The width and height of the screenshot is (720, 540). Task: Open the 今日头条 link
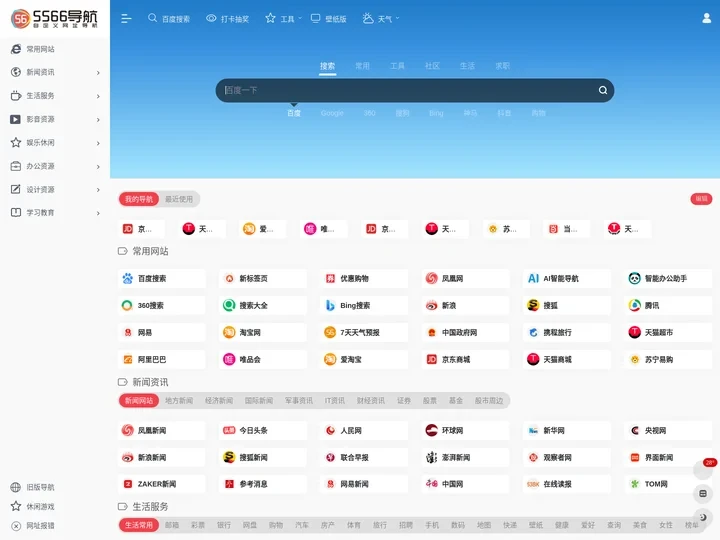pos(263,430)
